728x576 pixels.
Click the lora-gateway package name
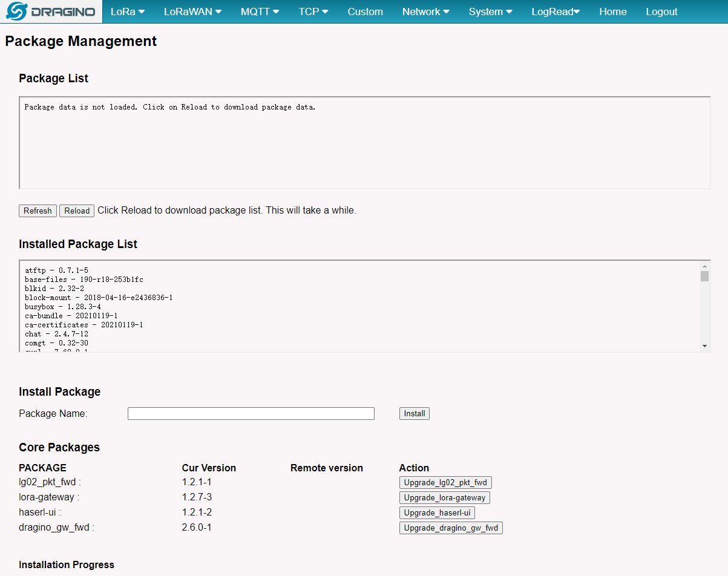[x=49, y=497]
